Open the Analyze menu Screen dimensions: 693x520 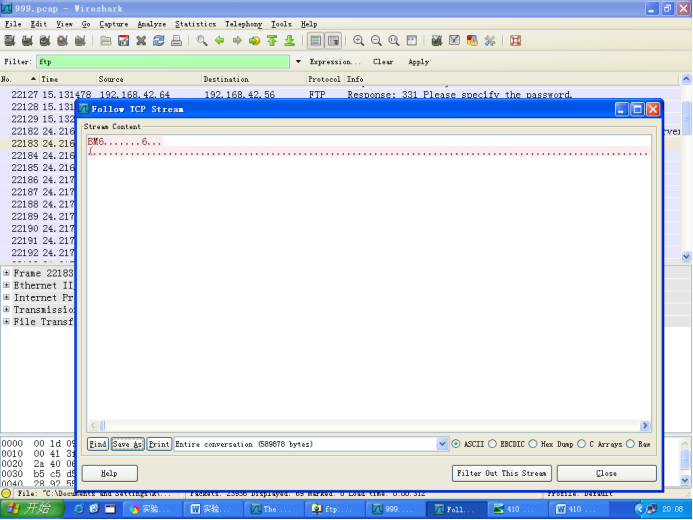coord(152,24)
